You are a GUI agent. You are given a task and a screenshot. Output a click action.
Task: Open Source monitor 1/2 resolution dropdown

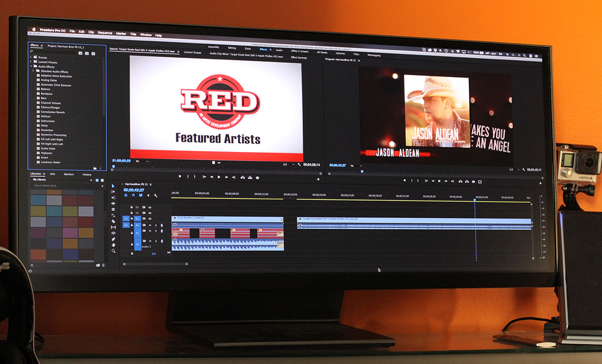click(288, 165)
